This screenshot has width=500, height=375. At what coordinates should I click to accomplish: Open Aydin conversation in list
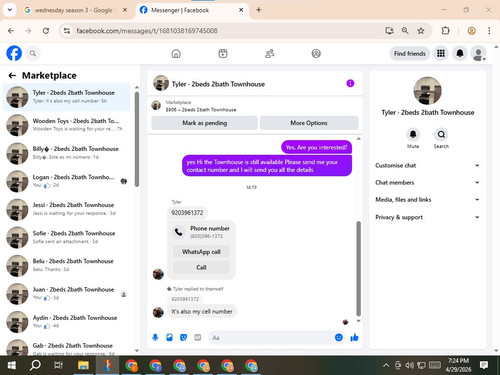click(66, 322)
